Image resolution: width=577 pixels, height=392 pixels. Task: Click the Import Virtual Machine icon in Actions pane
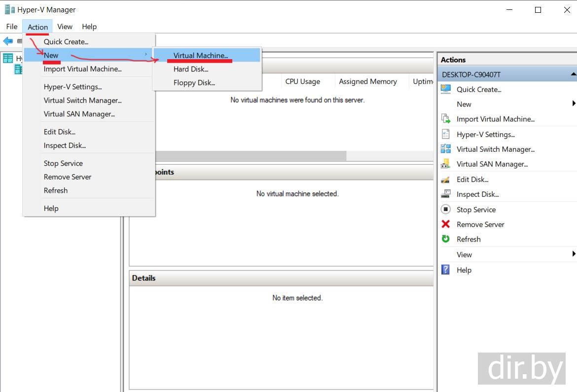point(446,119)
